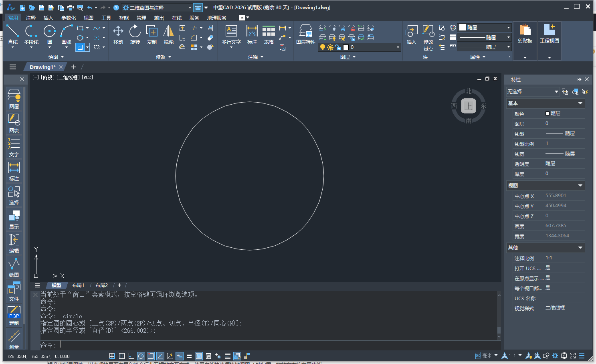Toggle polar tracking in status bar

141,356
